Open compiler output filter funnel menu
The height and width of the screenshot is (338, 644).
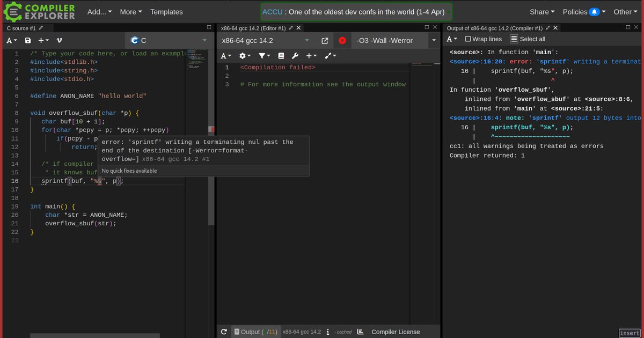pyautogui.click(x=265, y=56)
